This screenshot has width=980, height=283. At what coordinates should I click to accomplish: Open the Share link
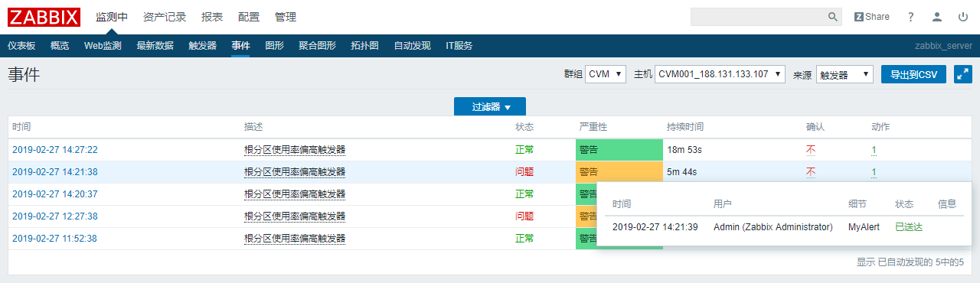click(x=872, y=17)
